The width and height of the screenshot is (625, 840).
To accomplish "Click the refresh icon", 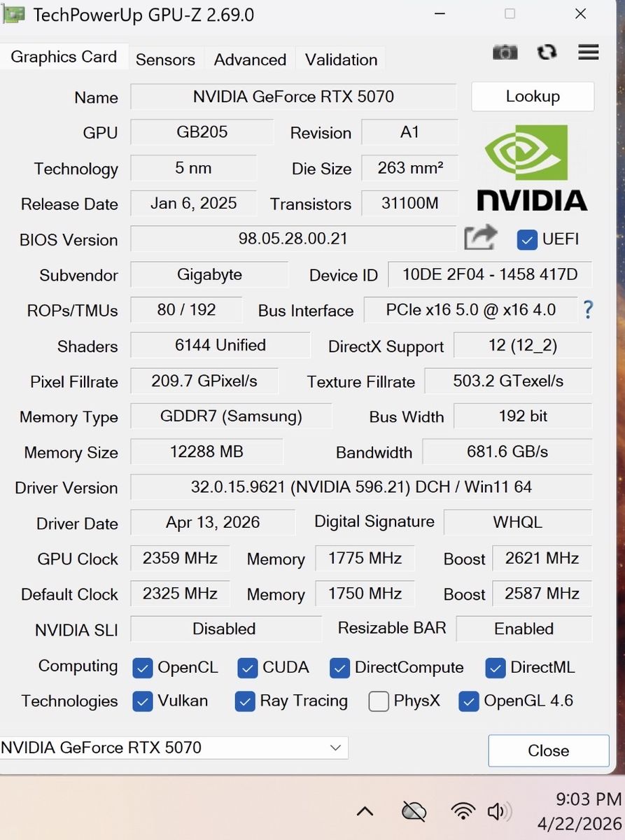I will click(547, 52).
